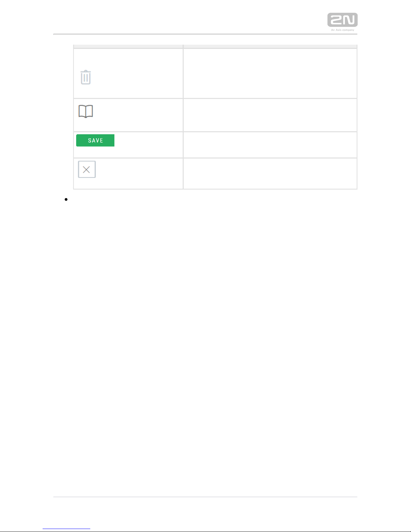Click the square X cancel icon
The height and width of the screenshot is (532, 411).
click(x=87, y=170)
